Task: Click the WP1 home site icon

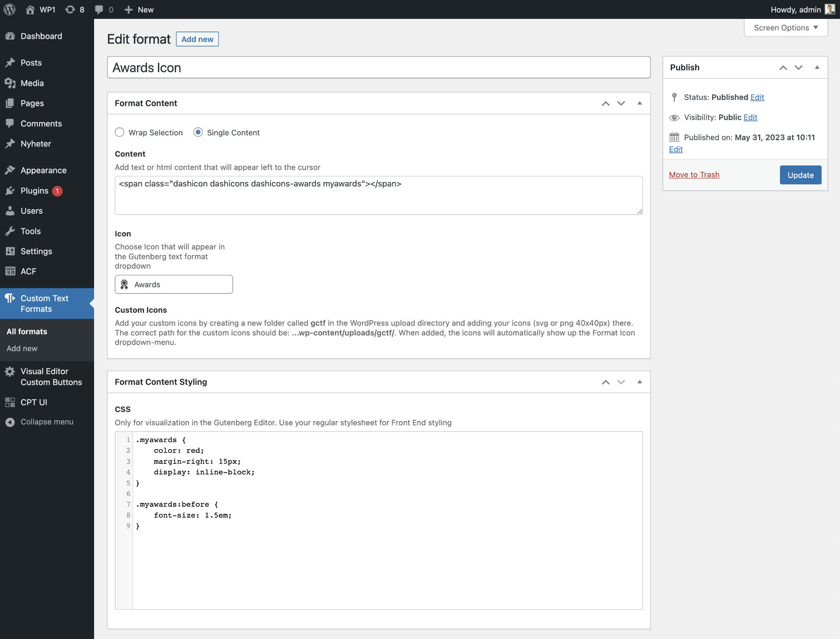Action: [x=30, y=9]
